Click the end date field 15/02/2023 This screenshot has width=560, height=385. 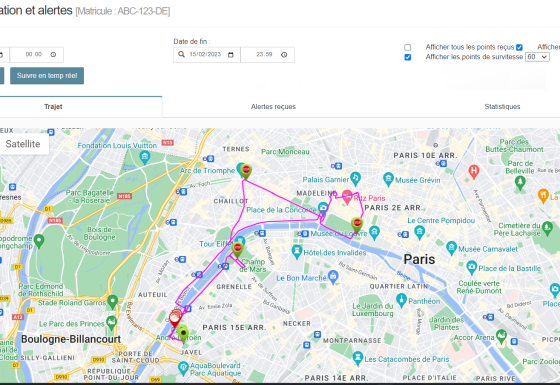tap(205, 54)
